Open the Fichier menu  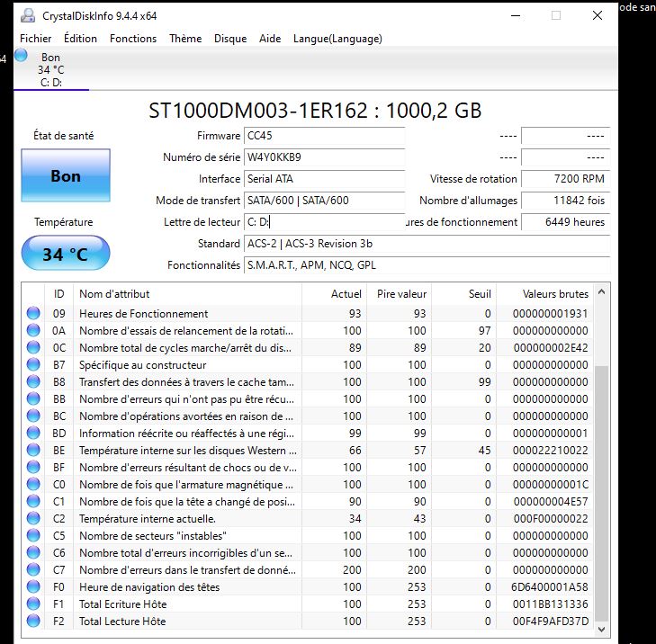(x=36, y=39)
